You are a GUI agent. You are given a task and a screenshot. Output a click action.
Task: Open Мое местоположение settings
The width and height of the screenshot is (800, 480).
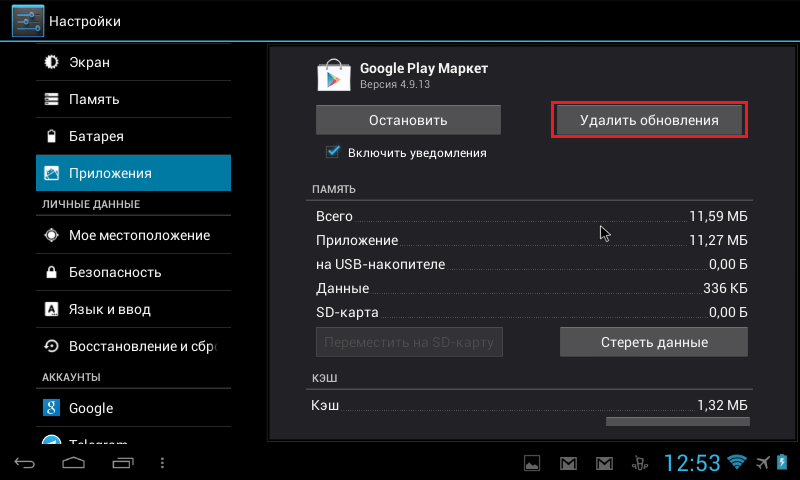coord(133,235)
